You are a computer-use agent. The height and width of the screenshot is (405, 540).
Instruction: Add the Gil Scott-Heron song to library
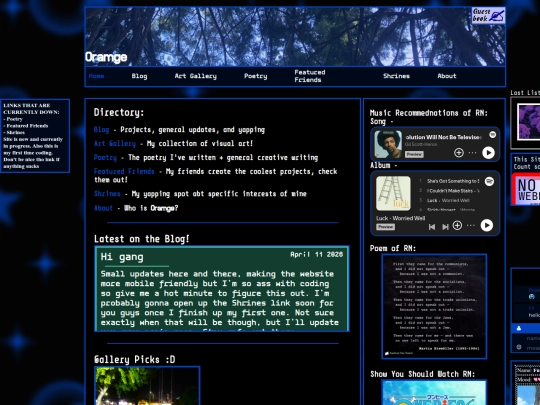pyautogui.click(x=458, y=153)
